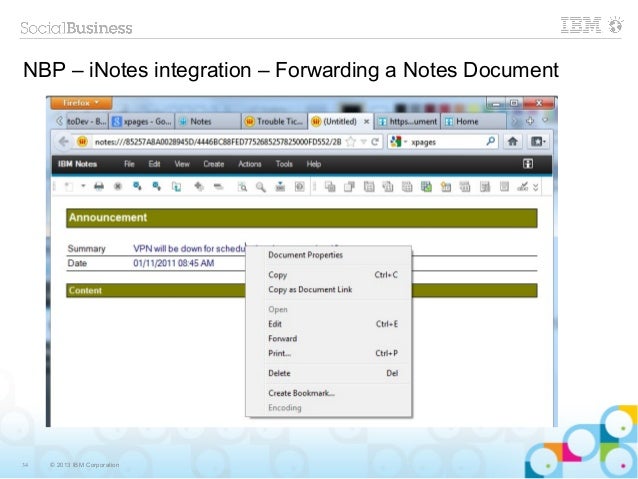Switch to the 'Trouble Tic...' tab
Viewport: 638px width, 479px height.
(x=275, y=121)
